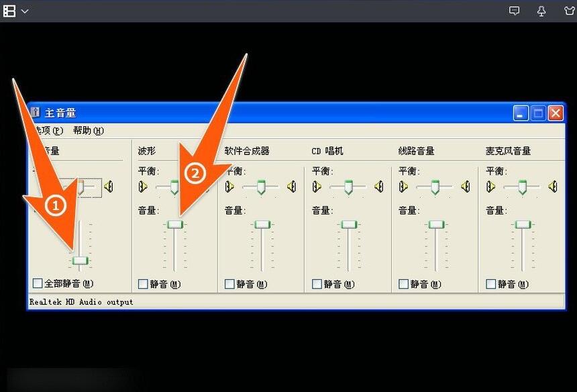Click the 麦克风音量 channel heading
This screenshot has height=392, width=577.
click(x=508, y=151)
